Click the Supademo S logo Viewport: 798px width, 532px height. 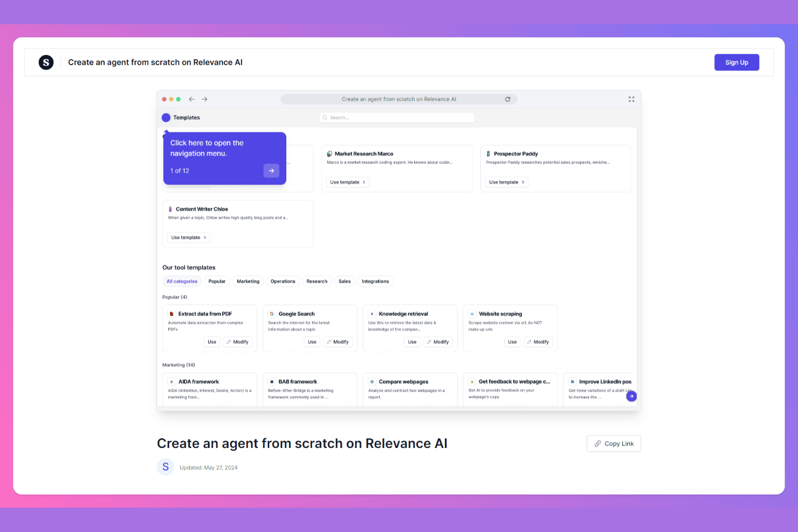pos(46,63)
